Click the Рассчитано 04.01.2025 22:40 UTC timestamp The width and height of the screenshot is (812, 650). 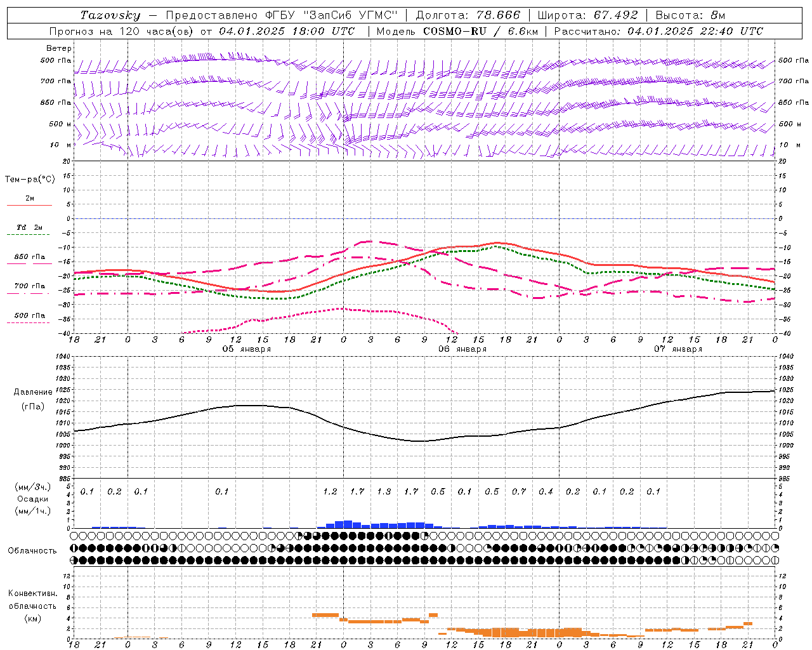point(658,31)
